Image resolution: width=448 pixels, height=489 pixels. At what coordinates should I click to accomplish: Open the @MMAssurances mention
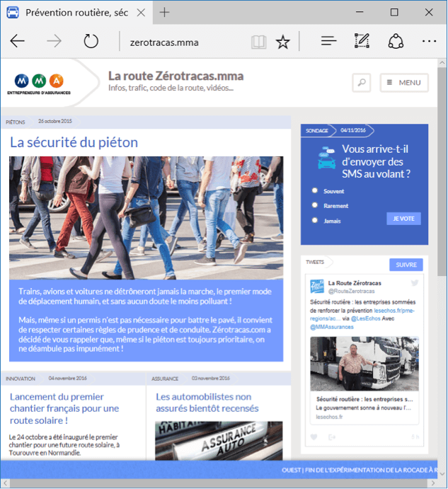(332, 327)
